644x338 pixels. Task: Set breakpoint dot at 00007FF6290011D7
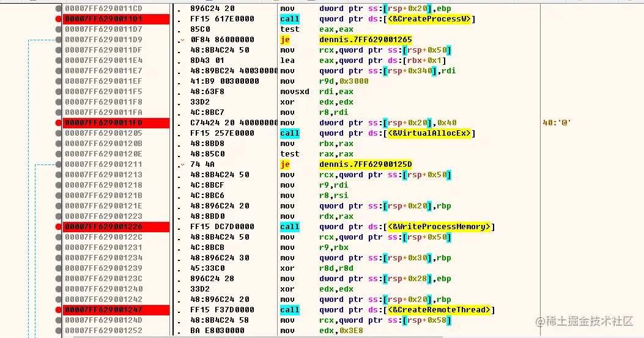[x=58, y=29]
